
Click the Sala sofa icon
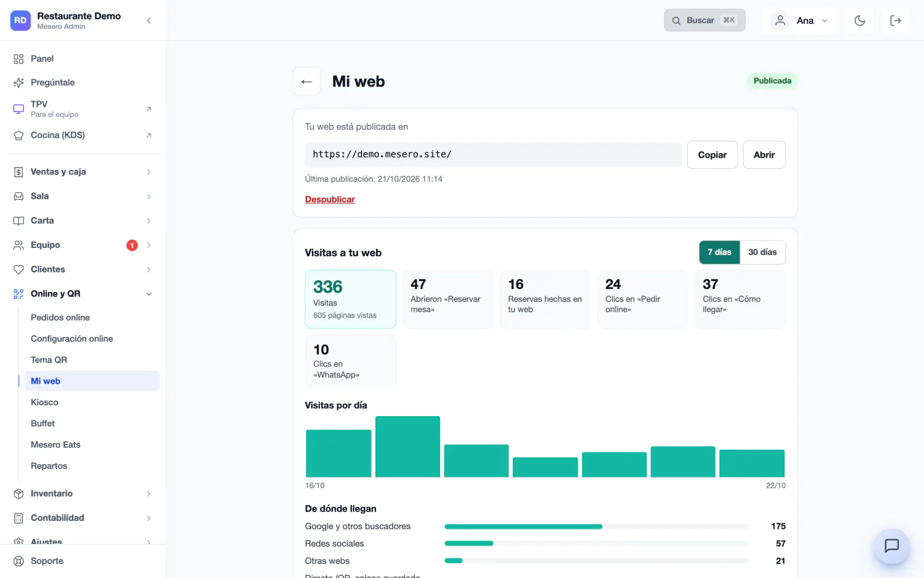point(18,197)
